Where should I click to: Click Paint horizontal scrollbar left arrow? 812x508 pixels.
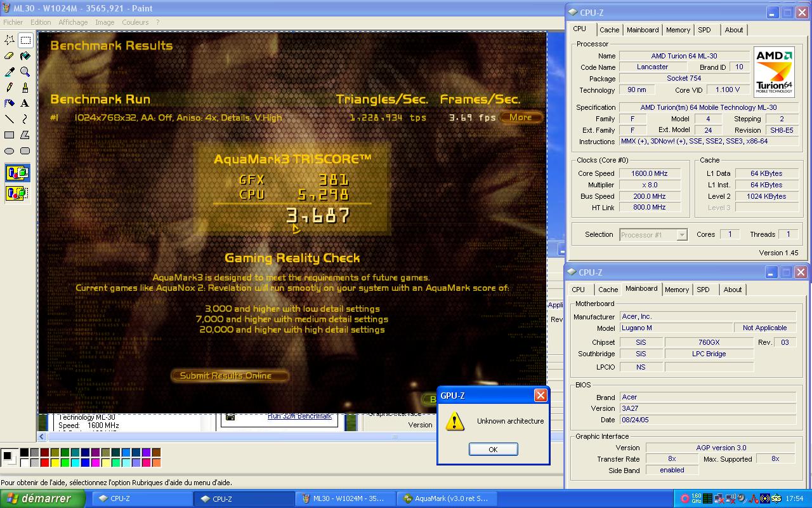(43, 436)
